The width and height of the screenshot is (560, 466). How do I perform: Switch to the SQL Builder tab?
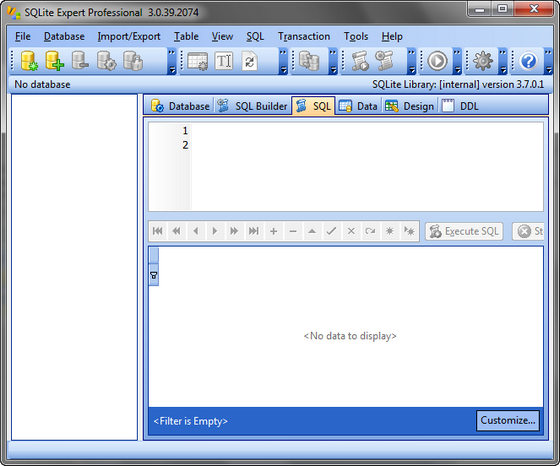click(252, 106)
